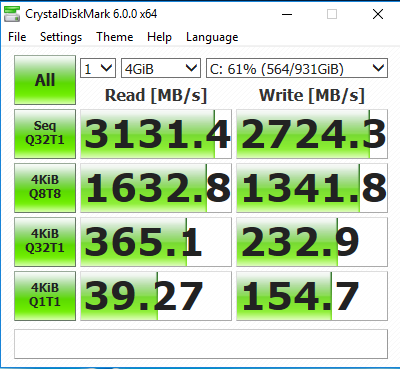Click the Read [MB/s] column header

click(156, 95)
